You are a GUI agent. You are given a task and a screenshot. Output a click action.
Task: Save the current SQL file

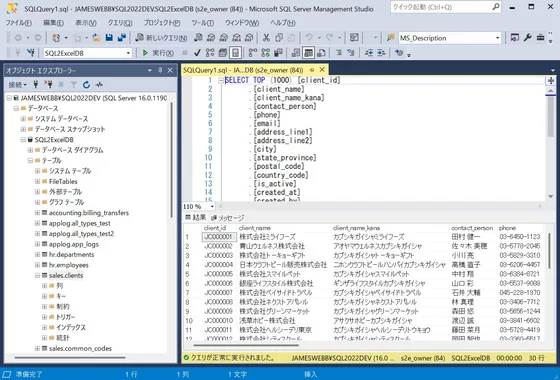[109, 38]
